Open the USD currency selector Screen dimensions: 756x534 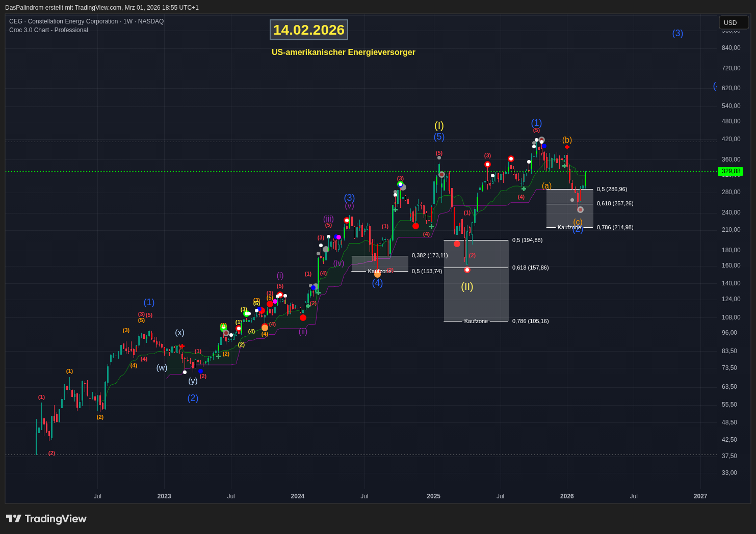pyautogui.click(x=733, y=22)
